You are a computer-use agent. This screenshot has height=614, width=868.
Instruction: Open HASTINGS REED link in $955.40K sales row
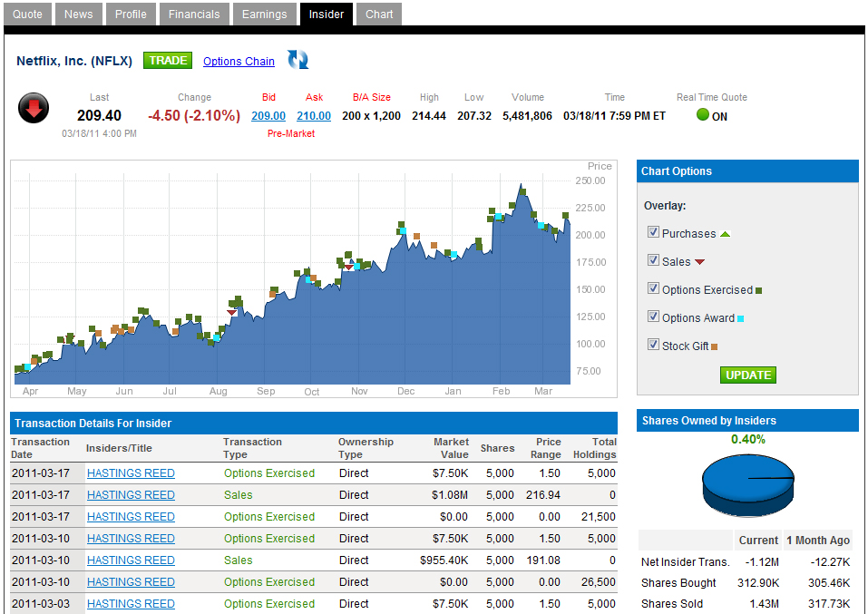tap(131, 560)
